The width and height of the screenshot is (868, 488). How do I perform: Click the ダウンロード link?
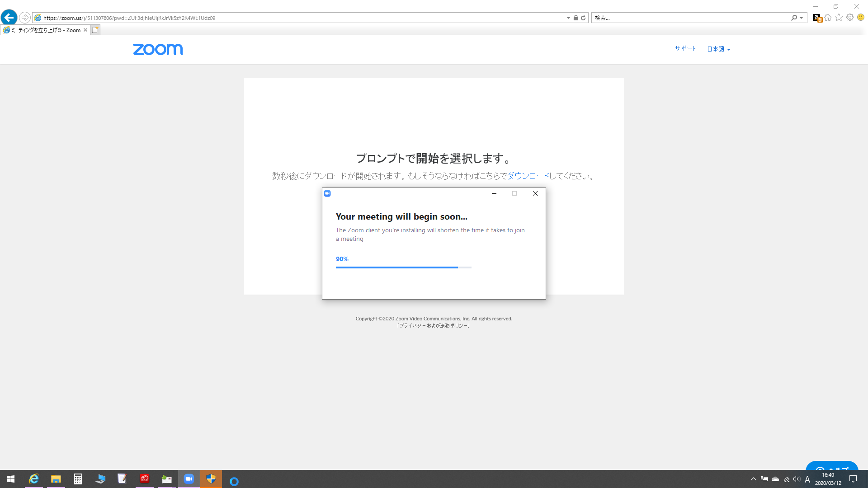(528, 176)
